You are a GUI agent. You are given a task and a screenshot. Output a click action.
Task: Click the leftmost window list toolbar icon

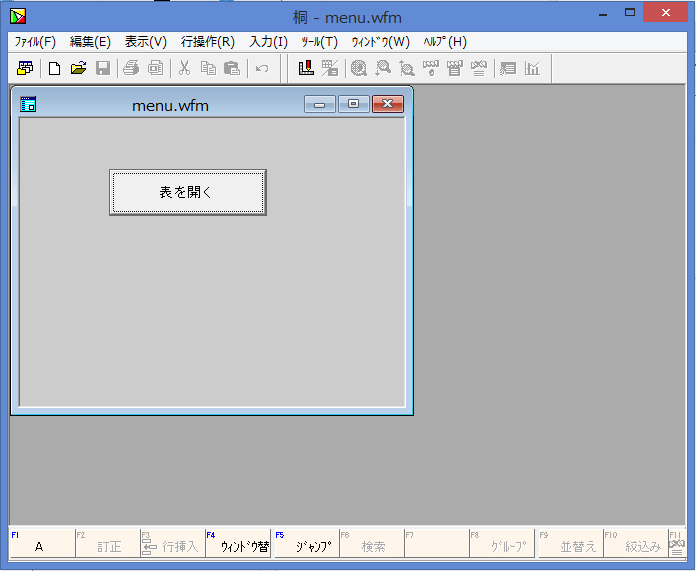click(25, 68)
